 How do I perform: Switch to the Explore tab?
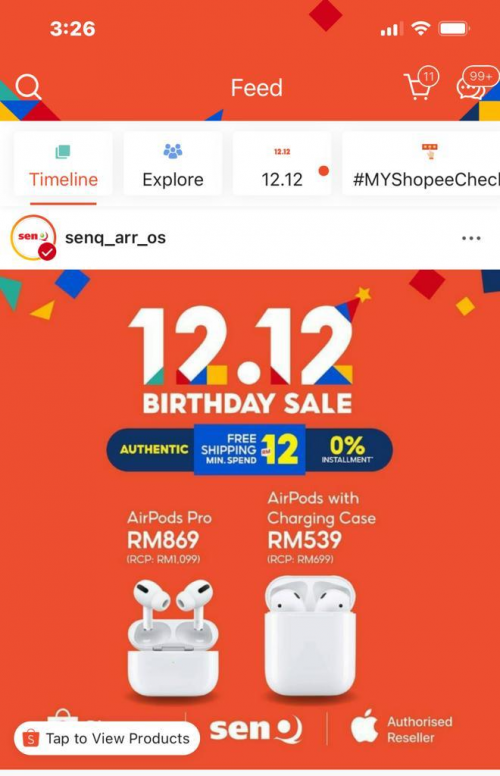point(173,164)
